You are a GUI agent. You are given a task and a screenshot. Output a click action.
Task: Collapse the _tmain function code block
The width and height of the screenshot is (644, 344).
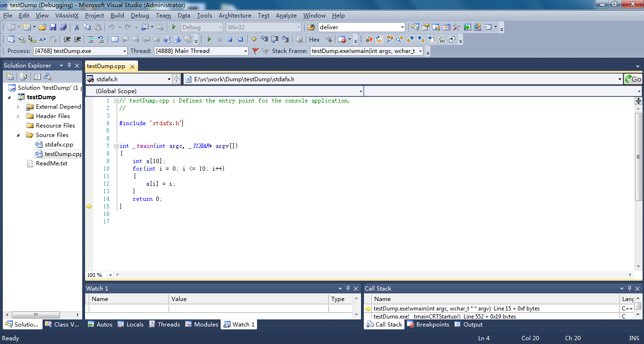(117, 146)
